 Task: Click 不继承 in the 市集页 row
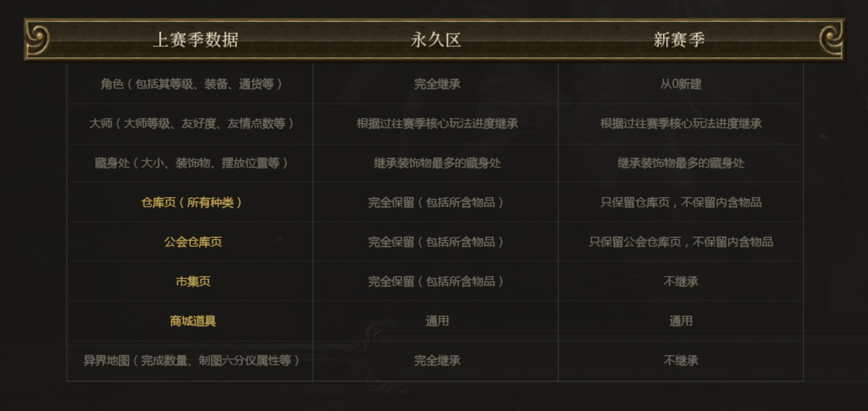click(681, 281)
